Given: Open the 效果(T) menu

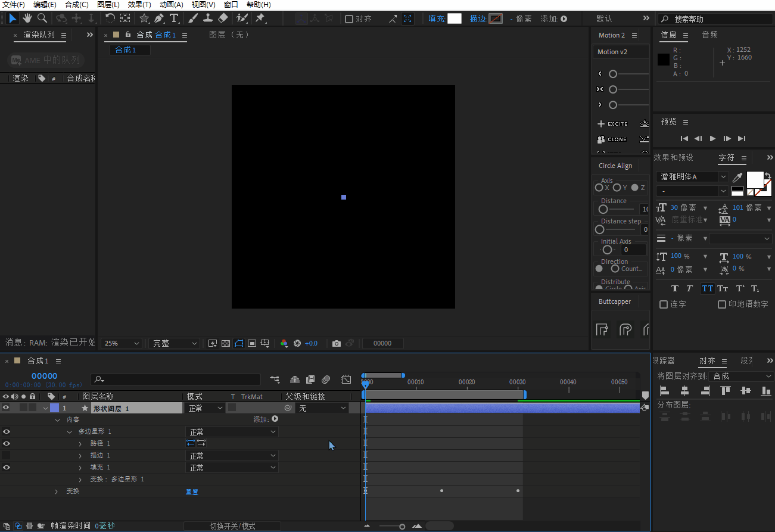Looking at the screenshot, I should click(x=139, y=5).
